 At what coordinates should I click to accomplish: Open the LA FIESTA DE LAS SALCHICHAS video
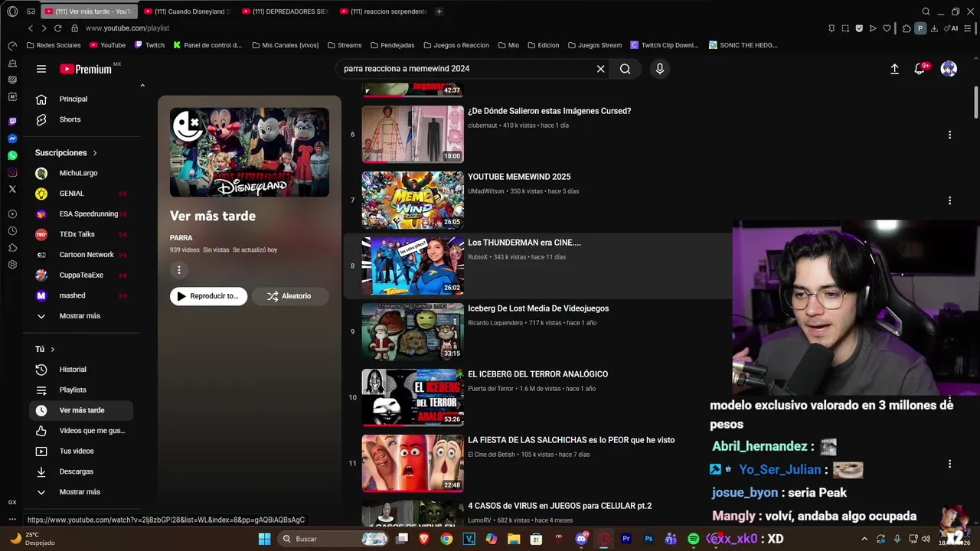click(x=413, y=464)
